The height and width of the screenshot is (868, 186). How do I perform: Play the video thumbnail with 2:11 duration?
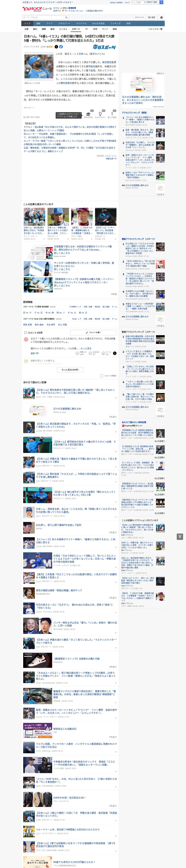click(x=160, y=370)
